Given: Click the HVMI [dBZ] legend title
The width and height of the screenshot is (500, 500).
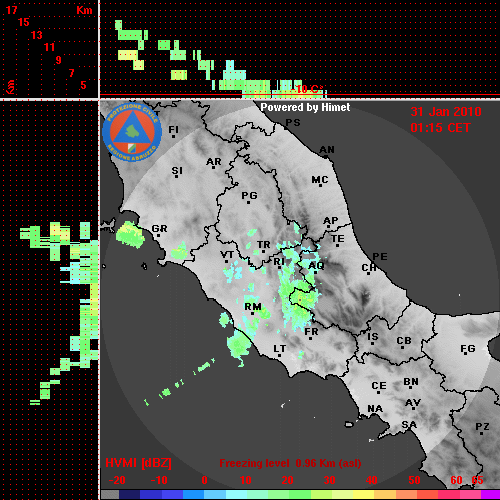Looking at the screenshot, I should pyautogui.click(x=138, y=463).
